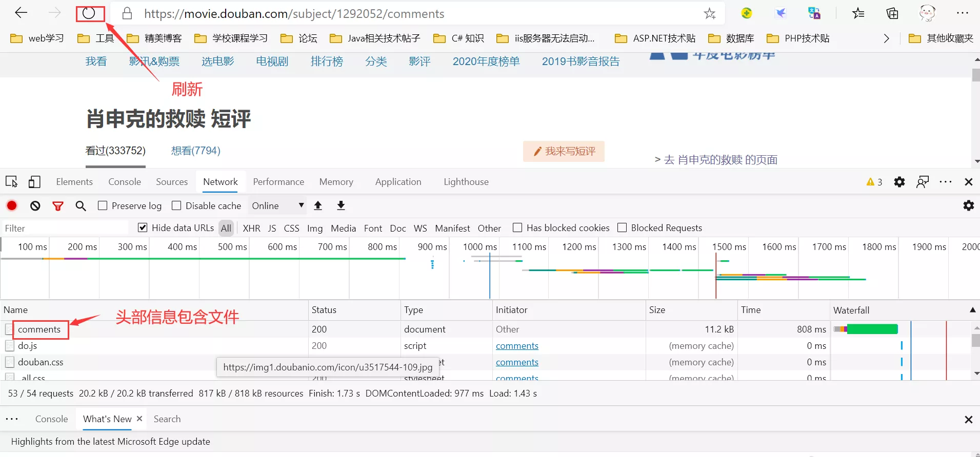Viewport: 980px width, 457px height.
Task: Open network panel settings gear
Action: [969, 205]
